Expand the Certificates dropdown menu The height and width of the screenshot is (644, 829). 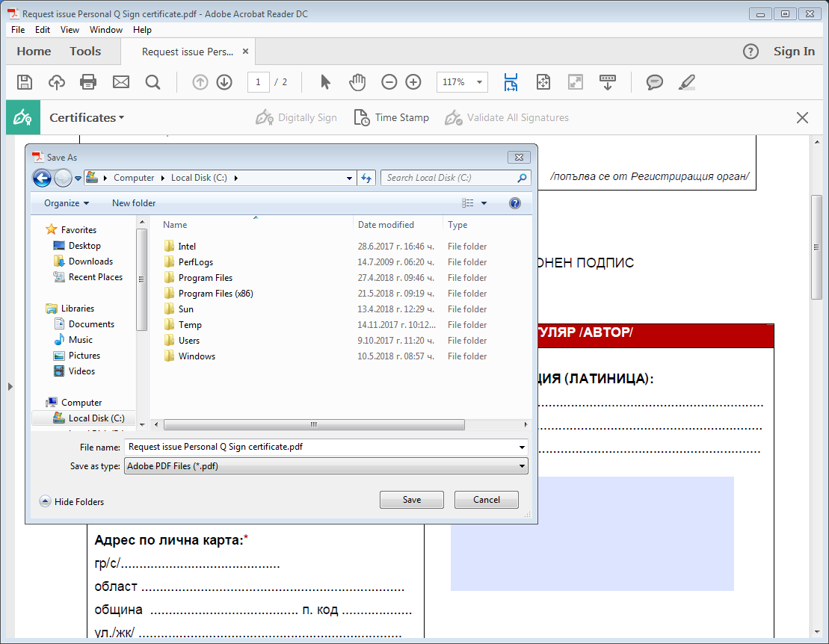(87, 117)
